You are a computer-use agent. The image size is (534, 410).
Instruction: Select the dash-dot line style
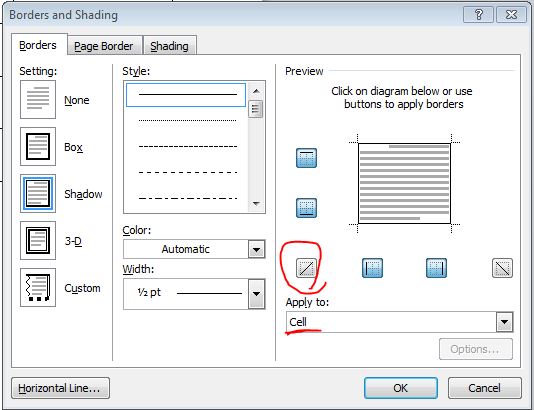[x=187, y=198]
